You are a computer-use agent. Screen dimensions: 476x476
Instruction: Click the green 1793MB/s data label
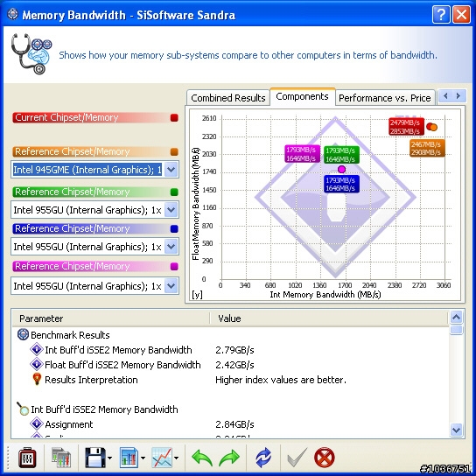(x=341, y=155)
